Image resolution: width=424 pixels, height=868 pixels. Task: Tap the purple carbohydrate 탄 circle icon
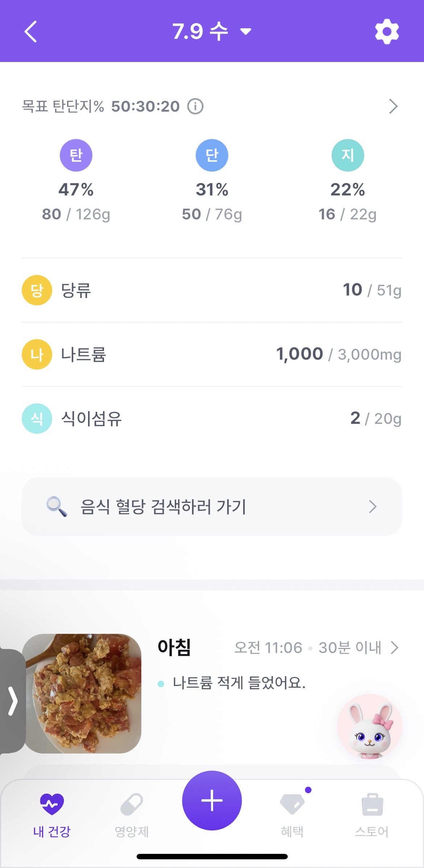pos(76,155)
